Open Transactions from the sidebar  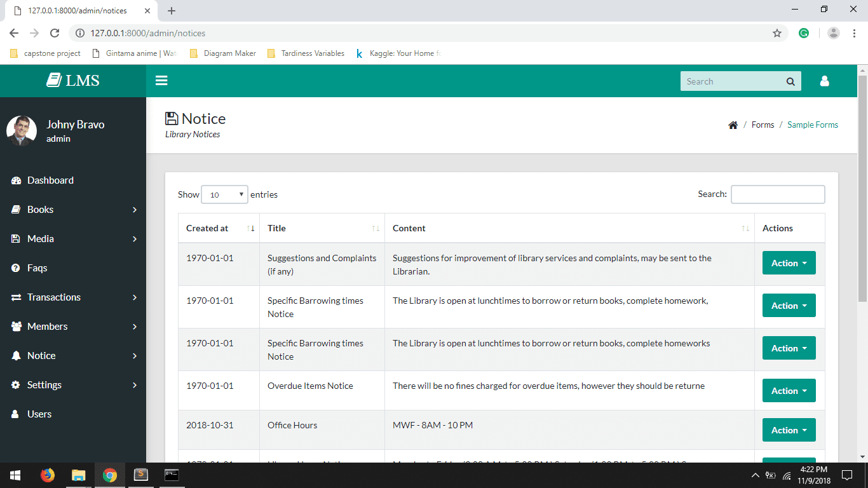pos(54,297)
